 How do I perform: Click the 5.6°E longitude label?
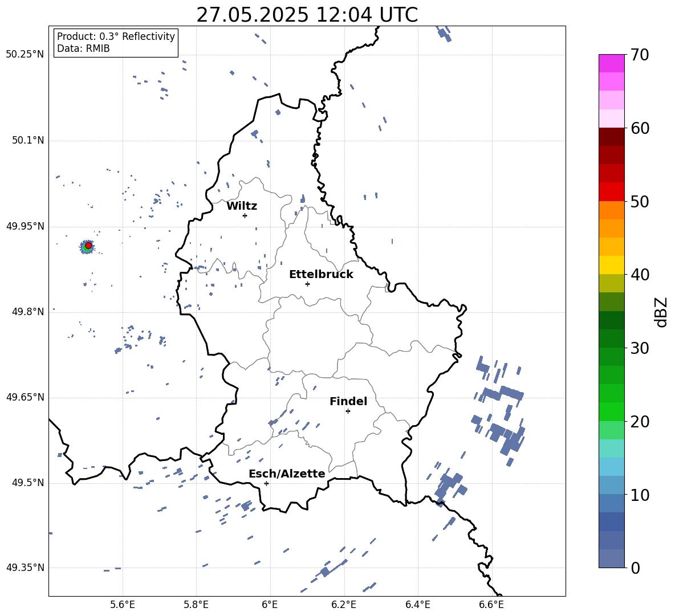(x=123, y=605)
